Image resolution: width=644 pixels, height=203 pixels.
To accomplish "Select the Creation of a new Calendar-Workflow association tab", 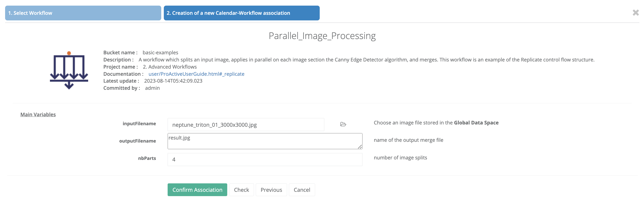I will click(242, 13).
